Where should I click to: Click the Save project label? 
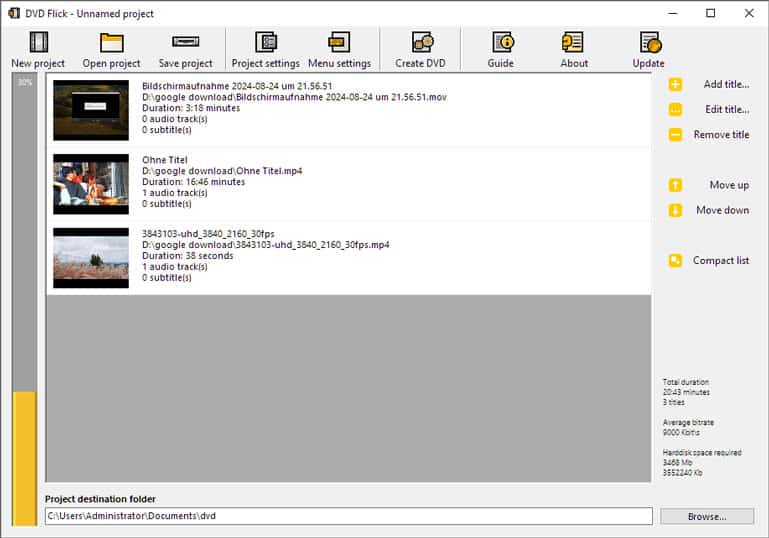185,63
